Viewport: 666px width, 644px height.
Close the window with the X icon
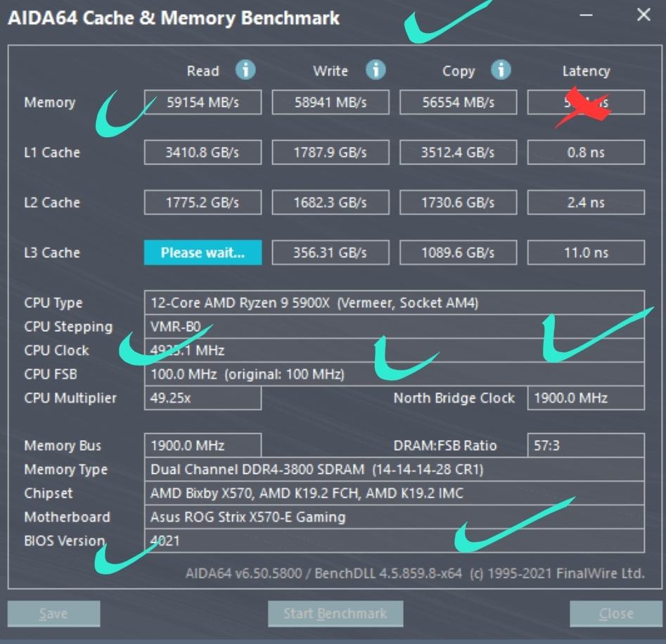click(643, 15)
